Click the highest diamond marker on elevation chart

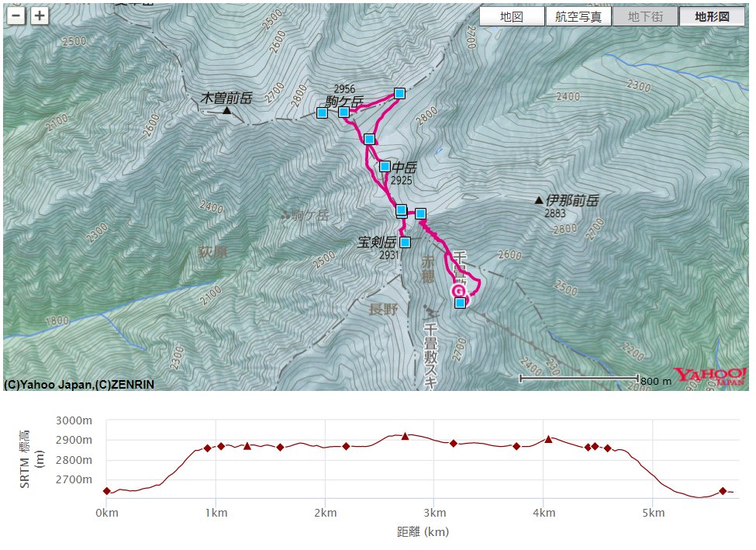coord(405,436)
